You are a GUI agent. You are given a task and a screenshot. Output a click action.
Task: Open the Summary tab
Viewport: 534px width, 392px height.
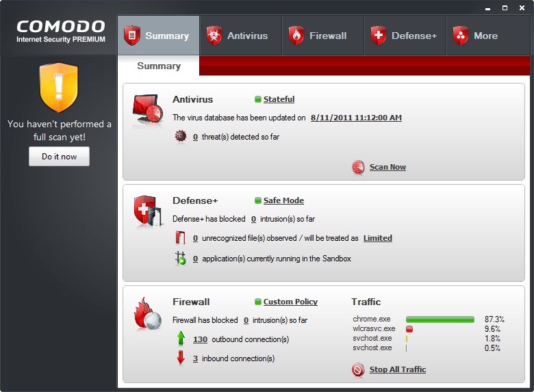click(159, 36)
